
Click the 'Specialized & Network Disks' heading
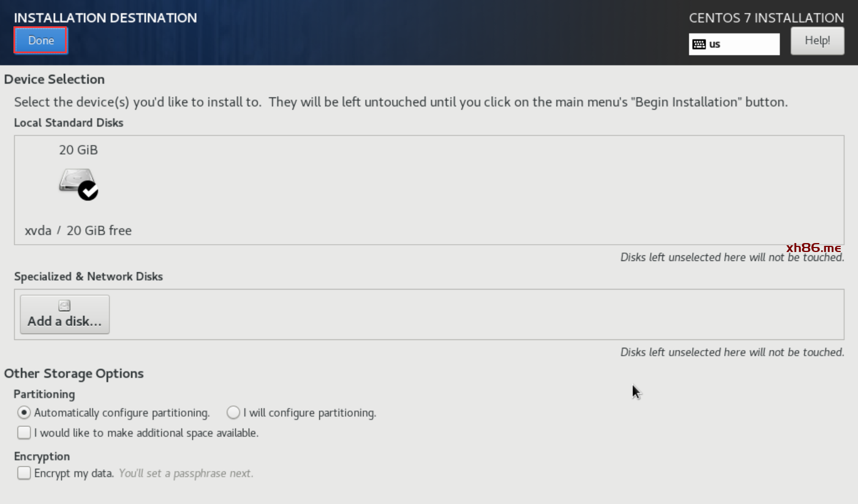89,277
